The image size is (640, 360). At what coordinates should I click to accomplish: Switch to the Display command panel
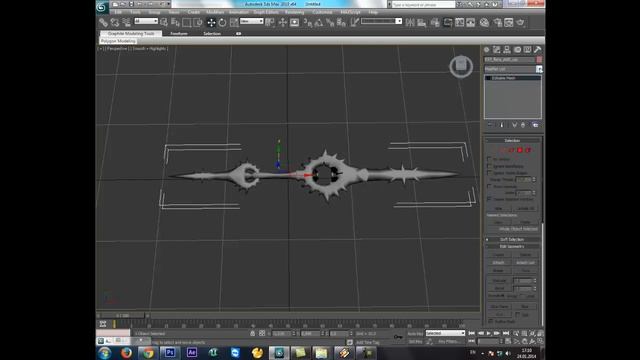tap(527, 50)
